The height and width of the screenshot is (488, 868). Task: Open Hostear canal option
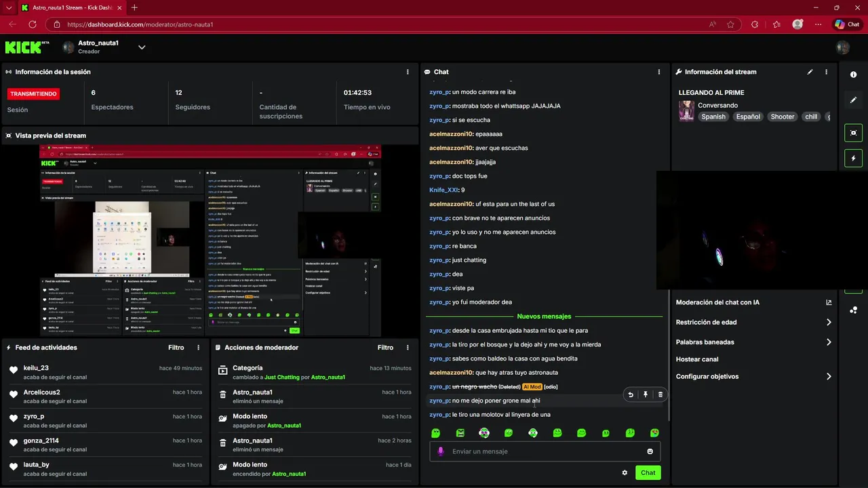tap(697, 359)
